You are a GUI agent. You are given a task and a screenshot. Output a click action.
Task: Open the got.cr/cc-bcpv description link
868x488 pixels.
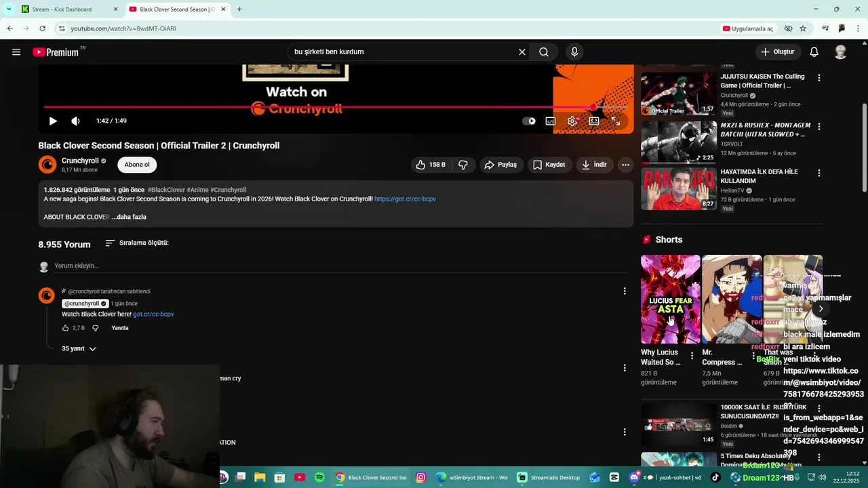(405, 199)
